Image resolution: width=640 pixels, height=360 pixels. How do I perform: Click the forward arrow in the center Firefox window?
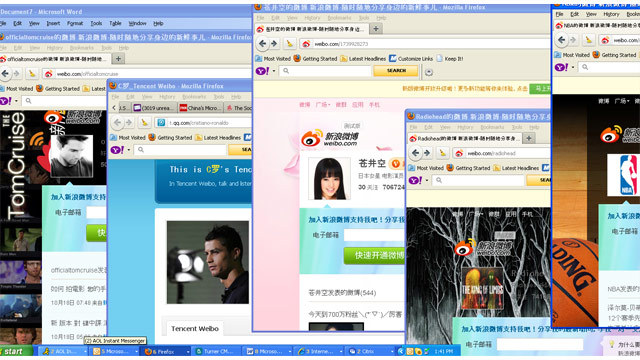coord(274,43)
